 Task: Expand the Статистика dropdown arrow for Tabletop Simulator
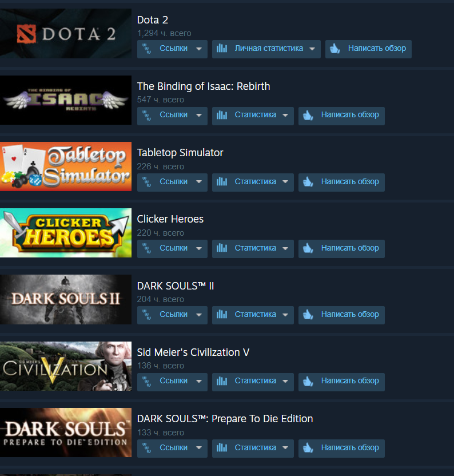pos(285,182)
